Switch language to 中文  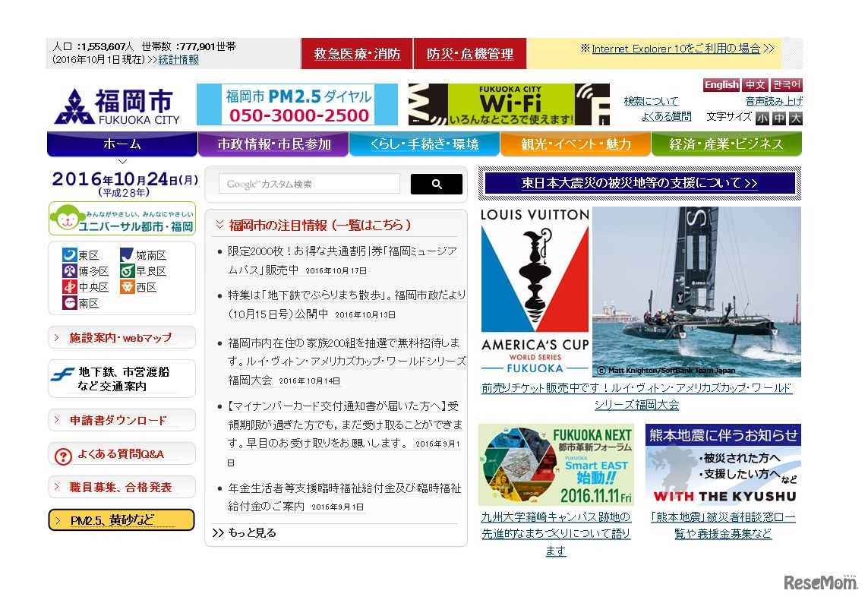tap(755, 85)
